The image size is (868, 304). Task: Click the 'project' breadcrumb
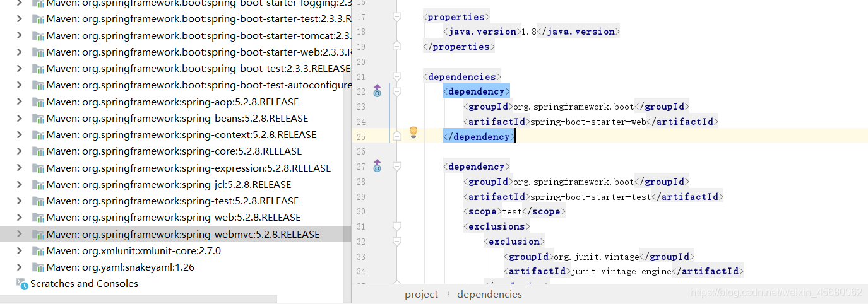421,294
